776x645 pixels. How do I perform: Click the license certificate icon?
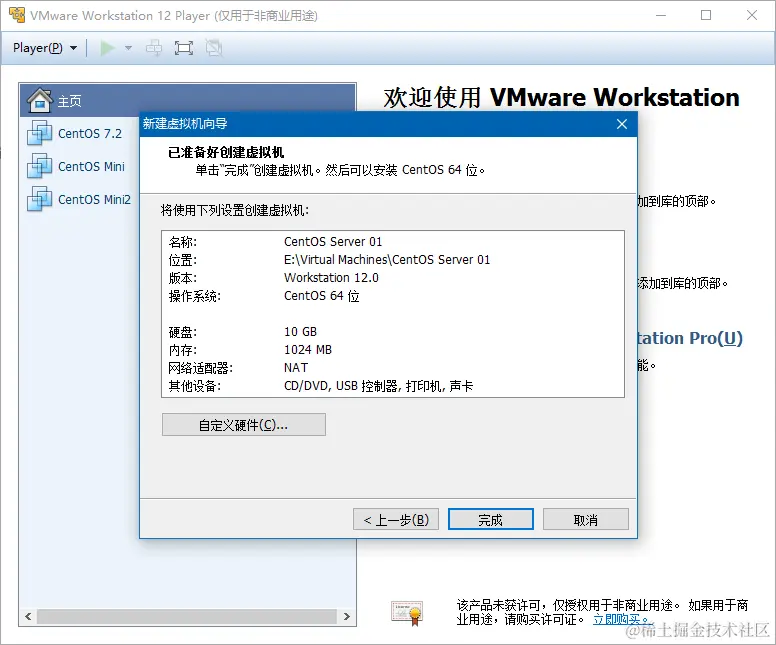[407, 613]
